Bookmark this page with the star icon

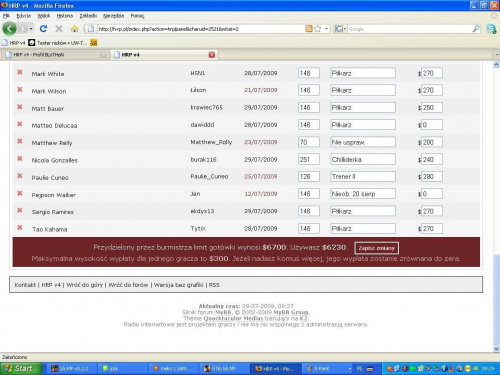click(318, 29)
